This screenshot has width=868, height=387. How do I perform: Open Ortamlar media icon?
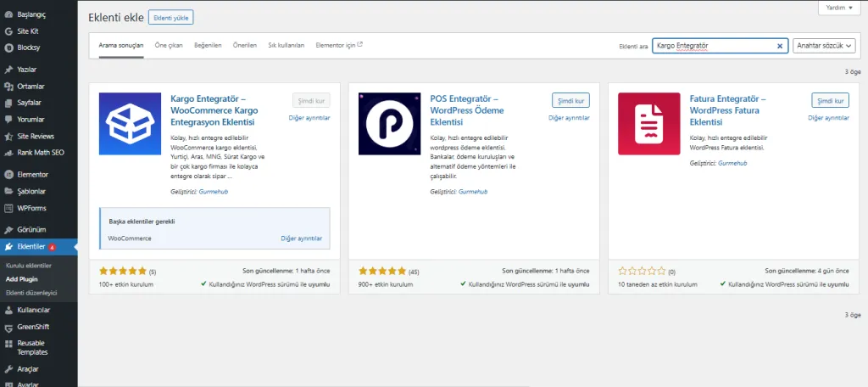(x=8, y=87)
